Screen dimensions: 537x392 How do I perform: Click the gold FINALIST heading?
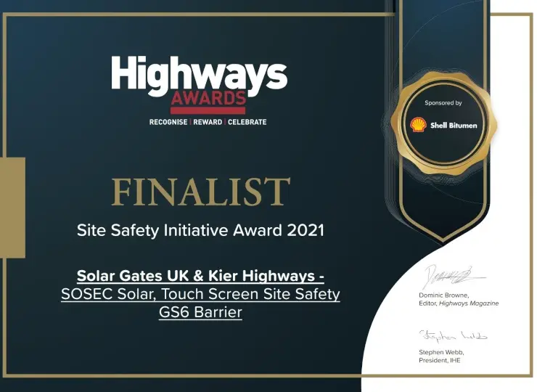201,192
